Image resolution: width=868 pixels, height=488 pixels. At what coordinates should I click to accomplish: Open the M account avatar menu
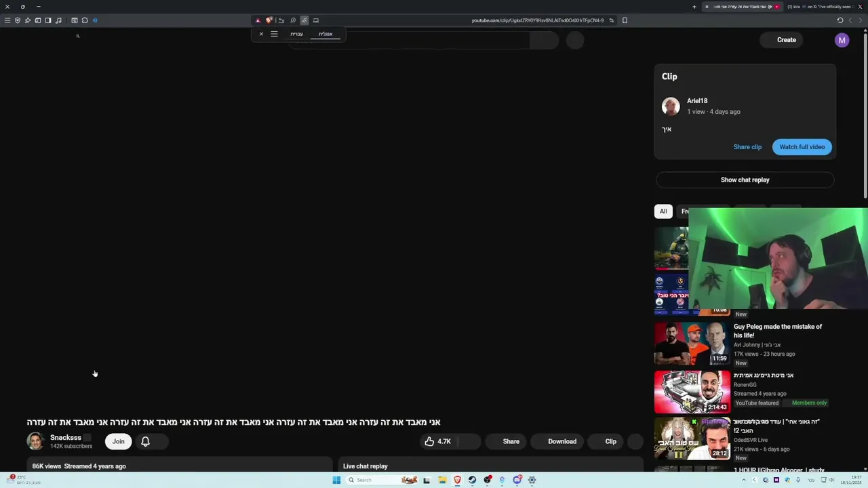(842, 40)
